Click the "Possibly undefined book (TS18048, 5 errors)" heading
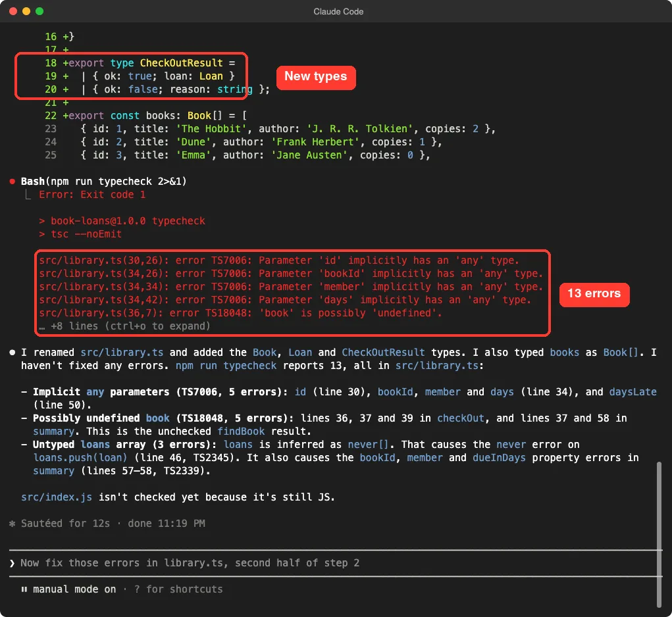Image resolution: width=672 pixels, height=617 pixels. tap(163, 418)
